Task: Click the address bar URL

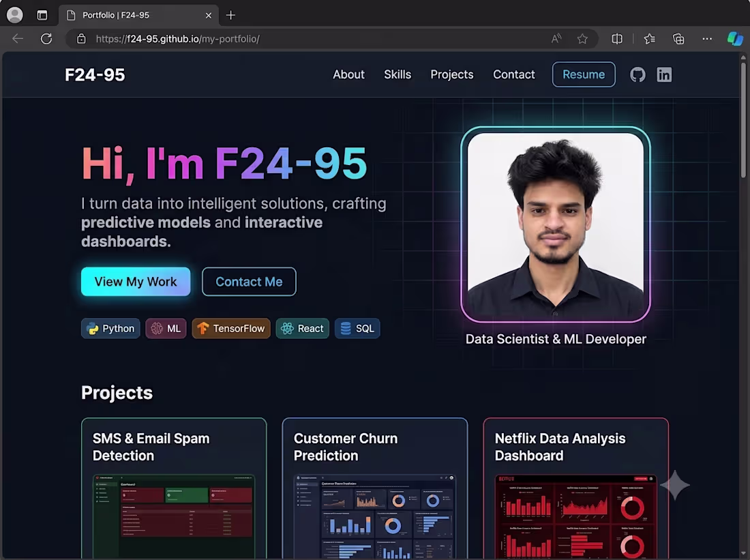Action: 177,39
